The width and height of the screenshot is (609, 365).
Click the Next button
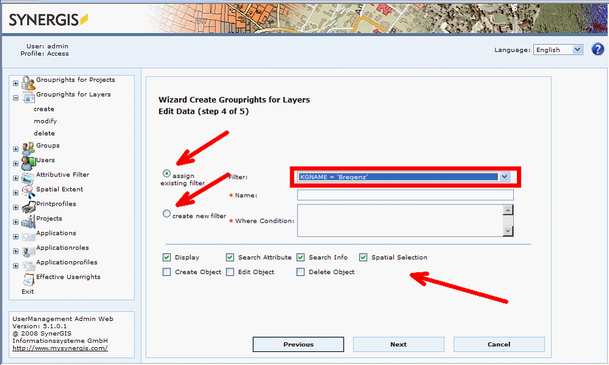[398, 344]
